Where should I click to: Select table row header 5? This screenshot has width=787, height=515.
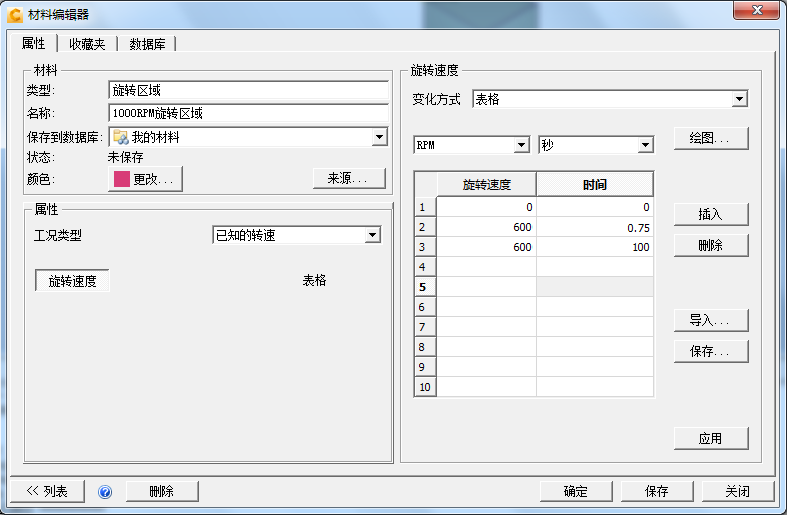(x=425, y=287)
